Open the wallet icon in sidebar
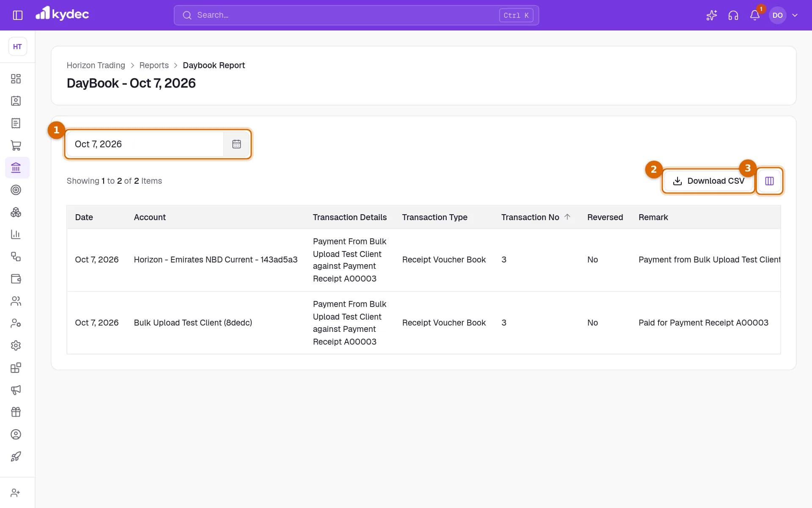The height and width of the screenshot is (508, 812). point(16,279)
